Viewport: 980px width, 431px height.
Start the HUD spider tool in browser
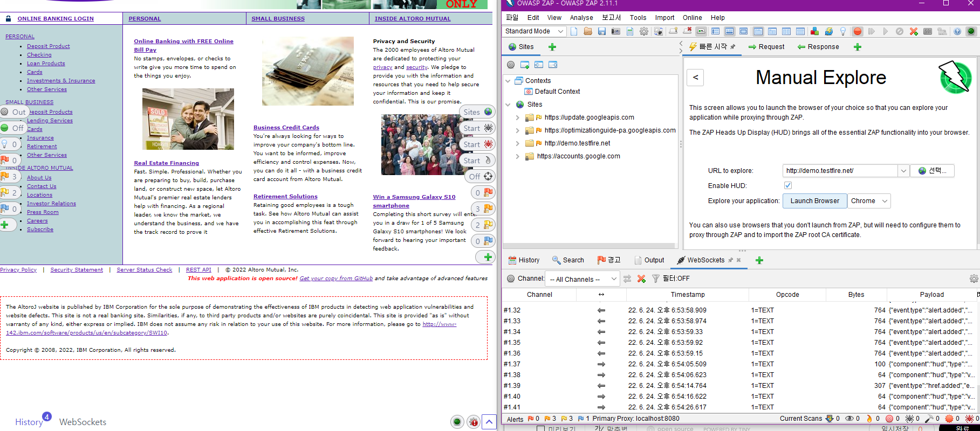[x=477, y=128]
